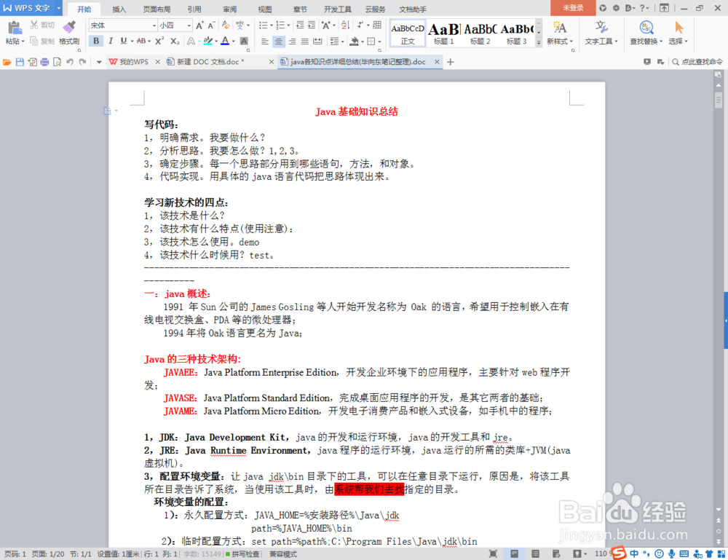
Task: Click the character shading A icon
Action: pyautogui.click(x=244, y=41)
